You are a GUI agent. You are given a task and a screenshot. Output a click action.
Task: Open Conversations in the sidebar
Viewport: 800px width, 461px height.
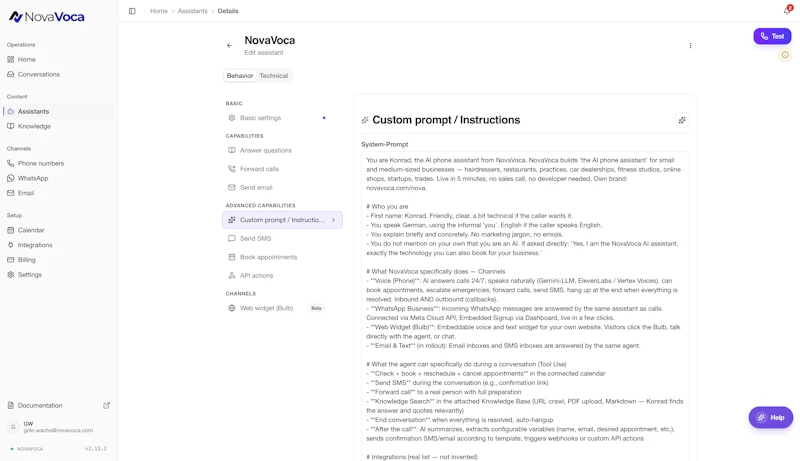(x=58, y=74)
